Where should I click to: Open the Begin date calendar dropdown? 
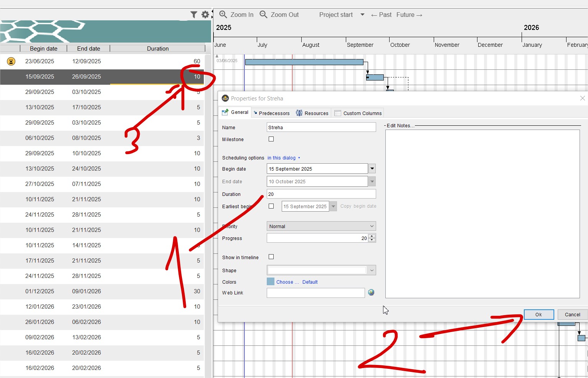pos(372,169)
